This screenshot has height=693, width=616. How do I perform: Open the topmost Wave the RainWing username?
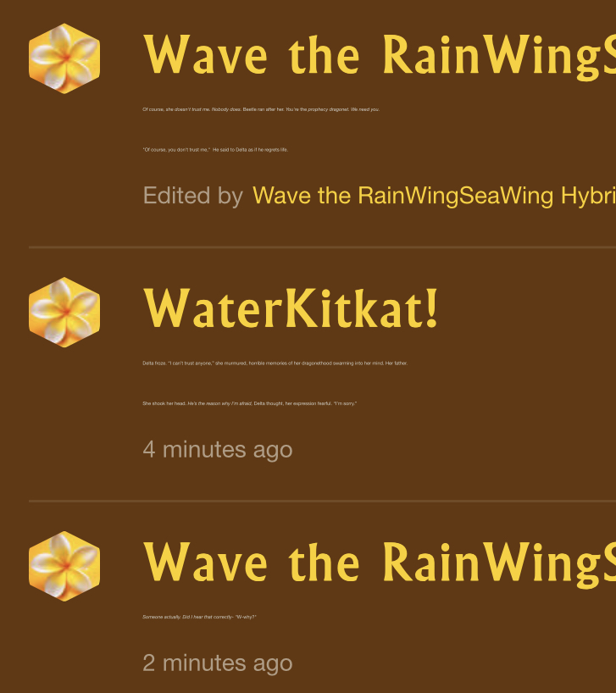[380, 55]
